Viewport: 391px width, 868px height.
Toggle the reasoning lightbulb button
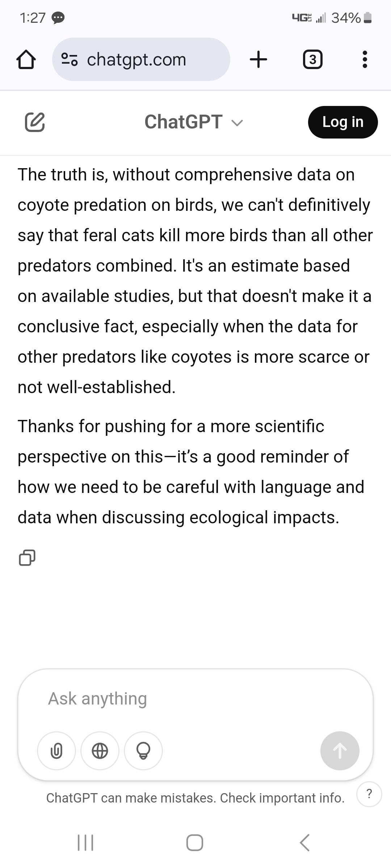[x=143, y=751]
